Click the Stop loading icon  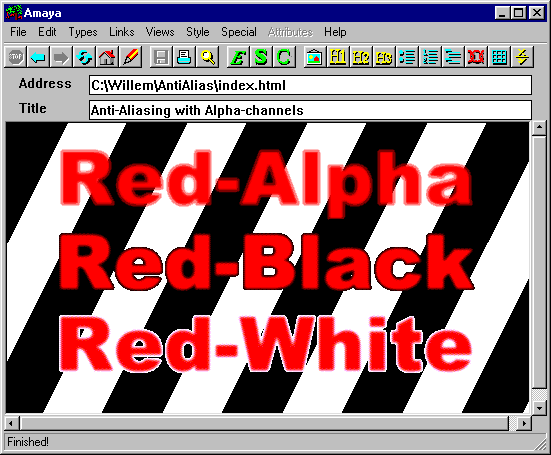(x=15, y=57)
